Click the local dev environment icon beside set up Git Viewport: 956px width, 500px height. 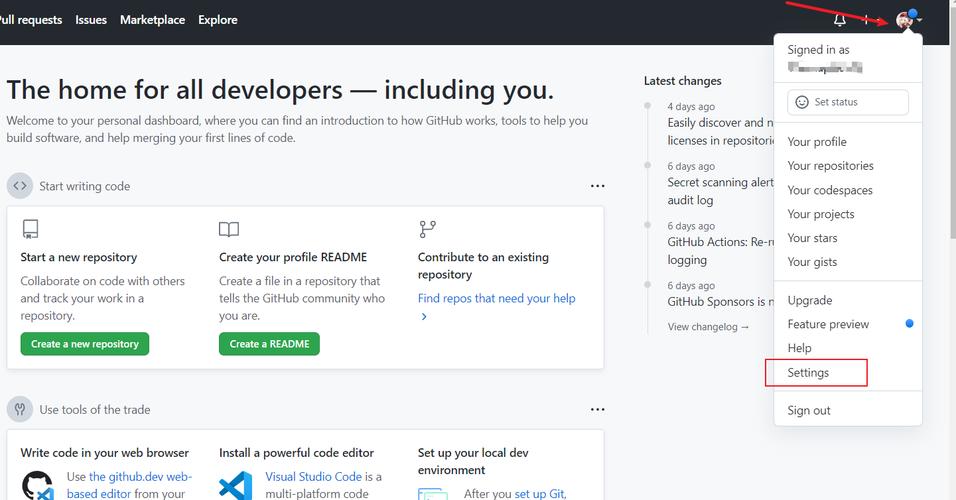coord(433,494)
